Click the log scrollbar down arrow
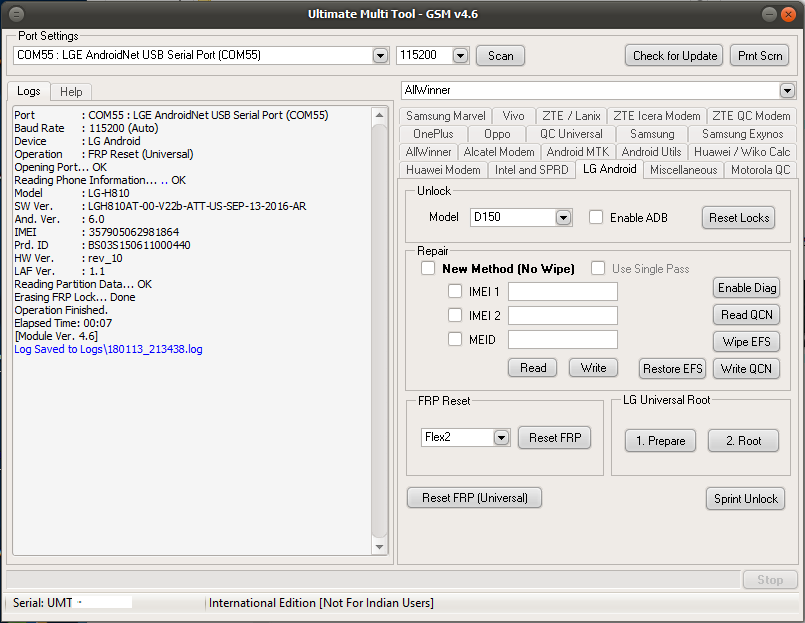 point(379,547)
